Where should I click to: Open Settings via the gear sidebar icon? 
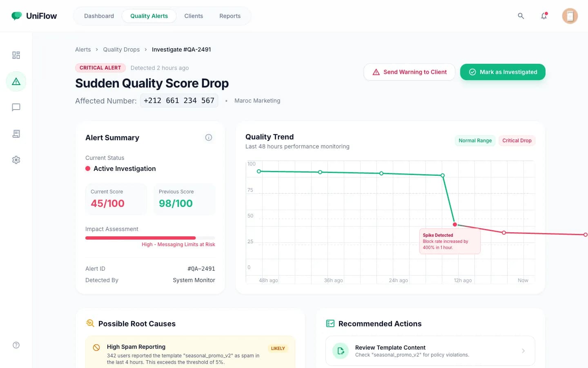point(16,159)
